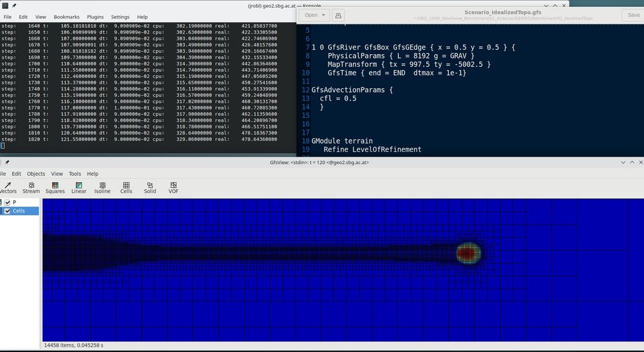644x352 pixels.
Task: Toggle the Cells object checkbox
Action: [7, 211]
